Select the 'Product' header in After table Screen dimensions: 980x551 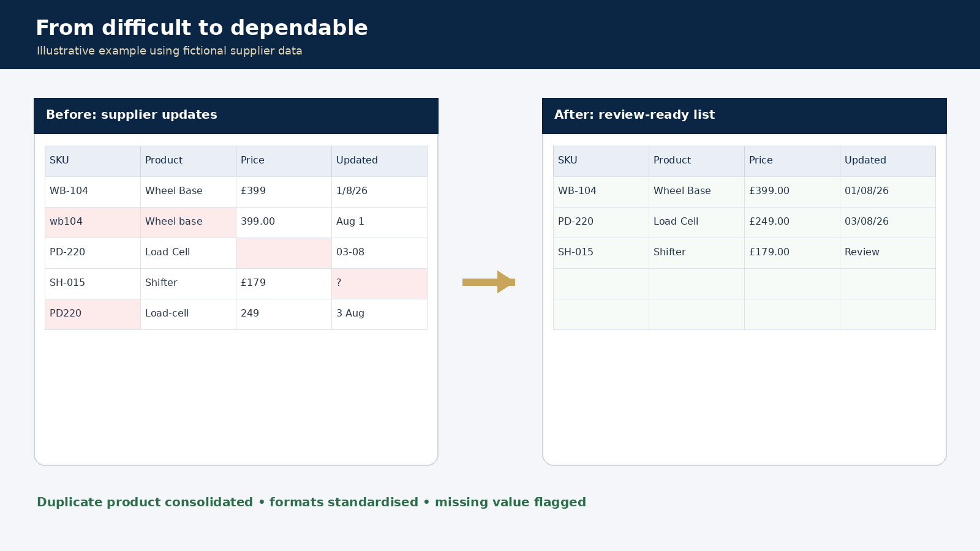[x=696, y=161]
